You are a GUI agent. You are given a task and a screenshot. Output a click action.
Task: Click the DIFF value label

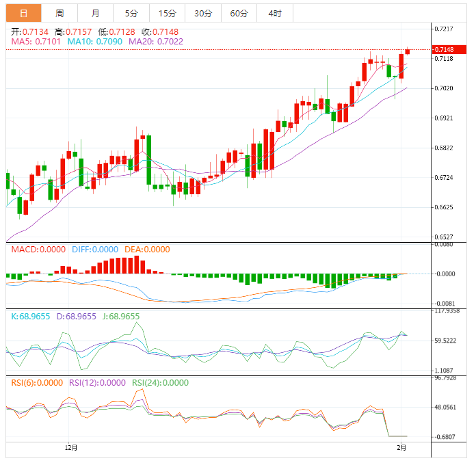(x=95, y=250)
